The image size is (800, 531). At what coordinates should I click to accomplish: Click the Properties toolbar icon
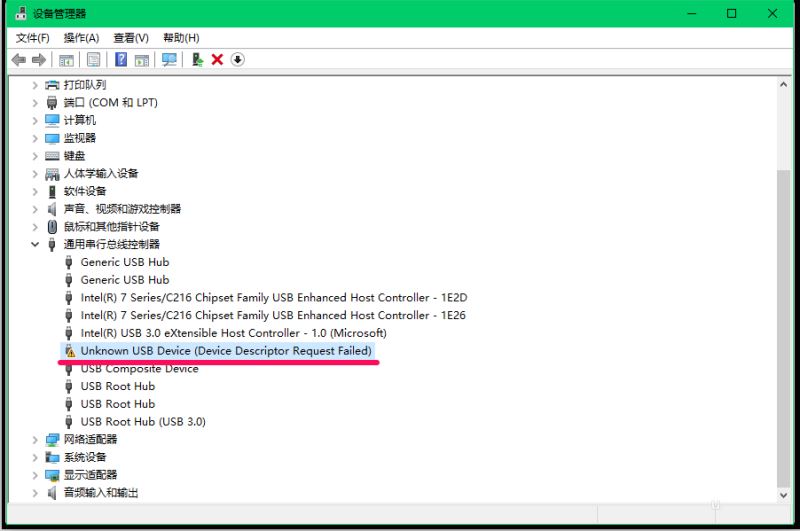pos(93,60)
